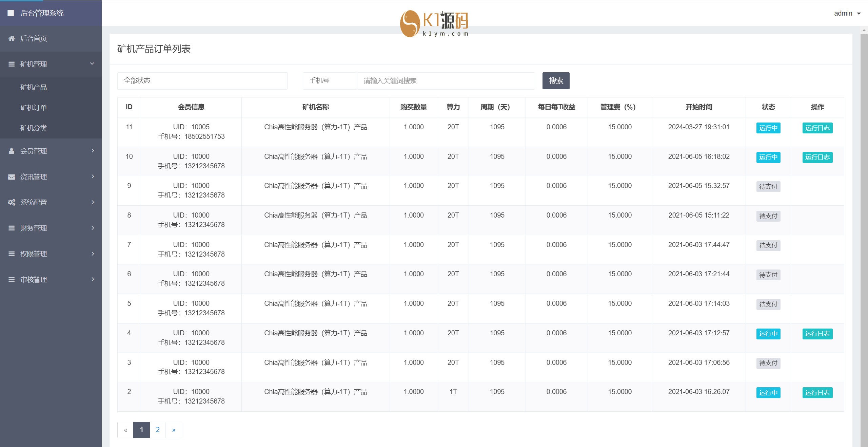Click the list icon beside 财务管理
This screenshot has width=868, height=447.
tap(12, 228)
